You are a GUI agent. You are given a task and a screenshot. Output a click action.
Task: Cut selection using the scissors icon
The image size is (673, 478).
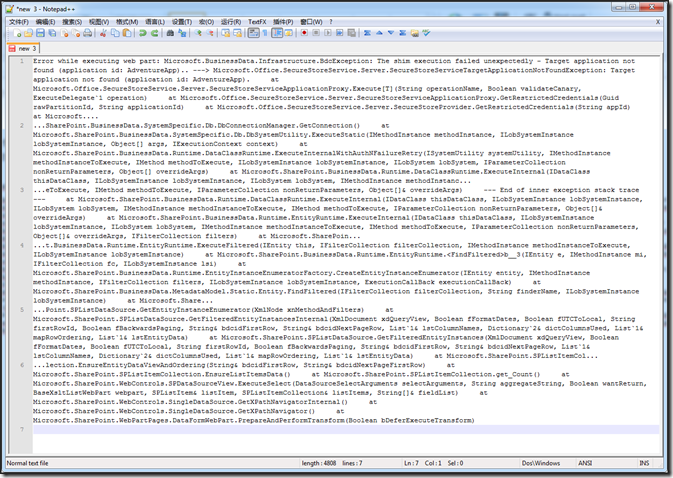[103, 33]
